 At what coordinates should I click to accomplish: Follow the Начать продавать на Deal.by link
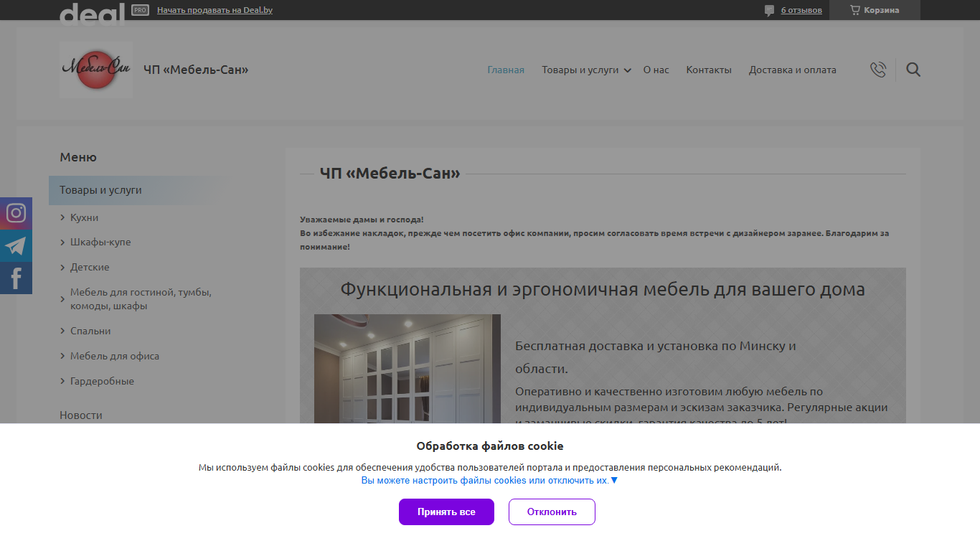pos(215,10)
